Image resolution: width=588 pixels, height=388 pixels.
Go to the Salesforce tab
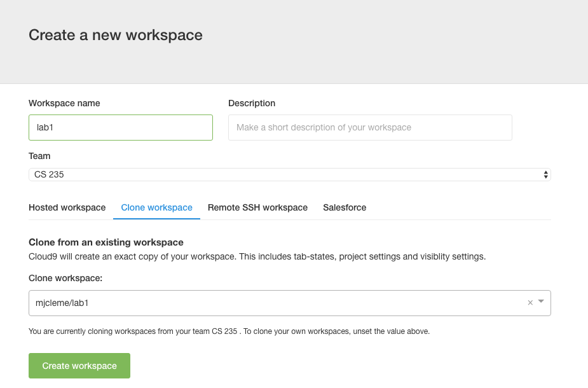345,208
